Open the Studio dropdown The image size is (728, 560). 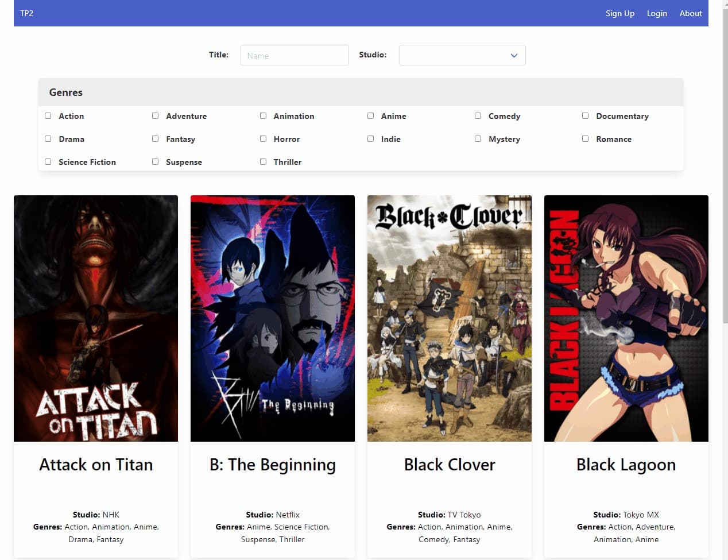point(462,55)
